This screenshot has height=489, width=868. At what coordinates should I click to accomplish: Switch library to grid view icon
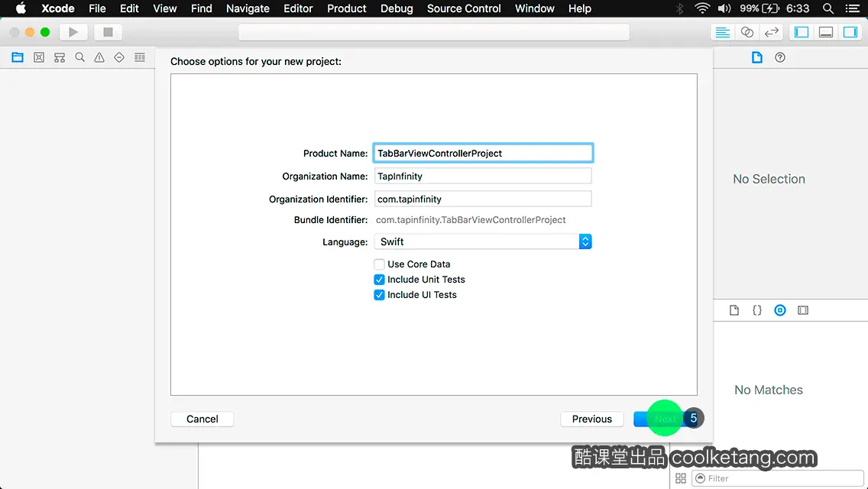click(681, 478)
